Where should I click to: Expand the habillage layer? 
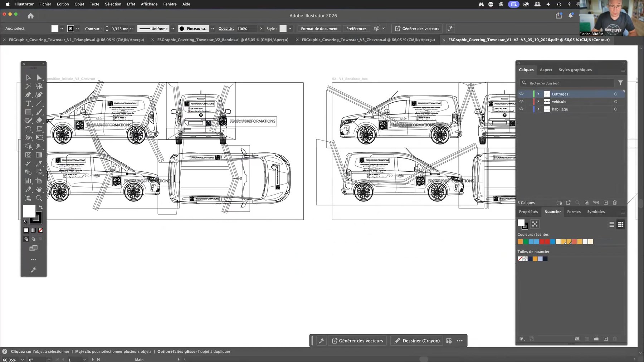[538, 109]
